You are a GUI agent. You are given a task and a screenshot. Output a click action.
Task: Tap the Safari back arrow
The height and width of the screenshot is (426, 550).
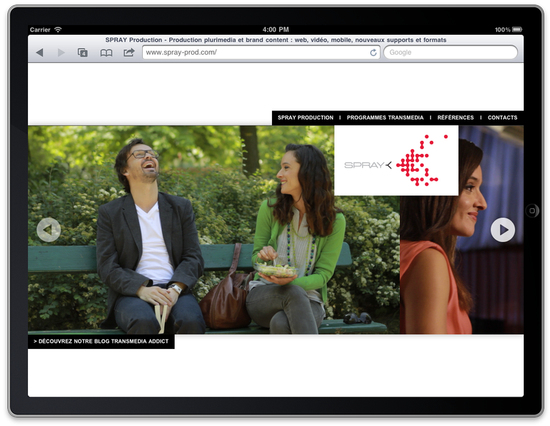40,53
